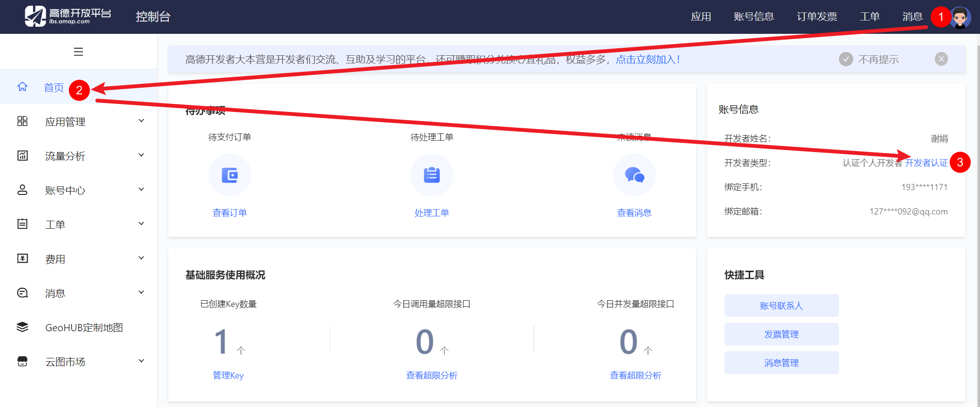The image size is (980, 407).
Task: Open the user avatar menu
Action: coord(960,17)
